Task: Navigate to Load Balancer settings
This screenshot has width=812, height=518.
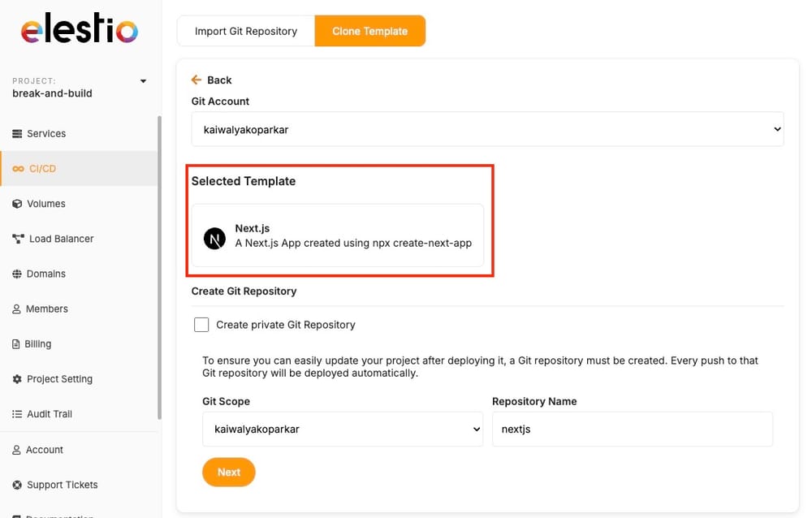Action: 61,239
